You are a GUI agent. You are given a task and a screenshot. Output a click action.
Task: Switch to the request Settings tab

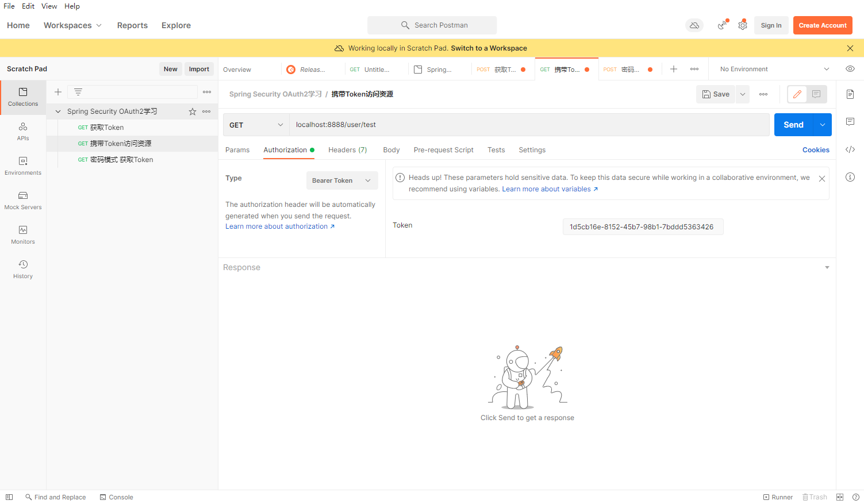click(x=532, y=150)
